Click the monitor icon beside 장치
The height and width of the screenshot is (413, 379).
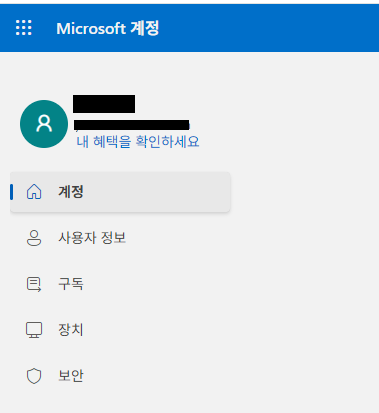point(34,330)
